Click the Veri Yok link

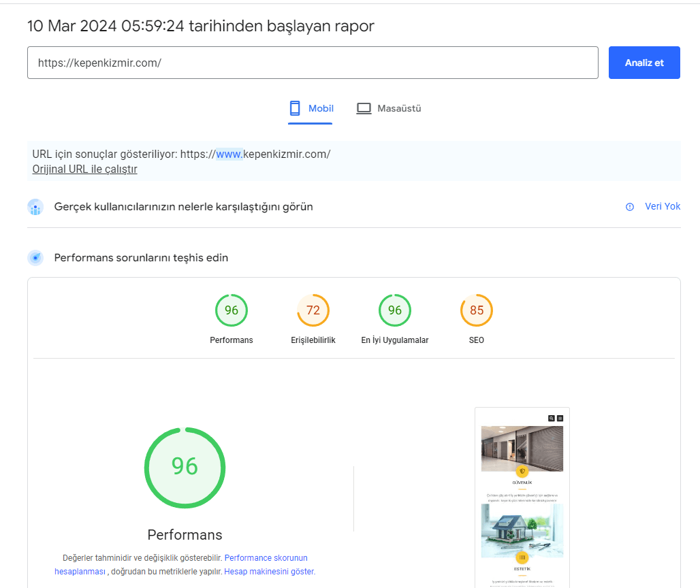662,206
